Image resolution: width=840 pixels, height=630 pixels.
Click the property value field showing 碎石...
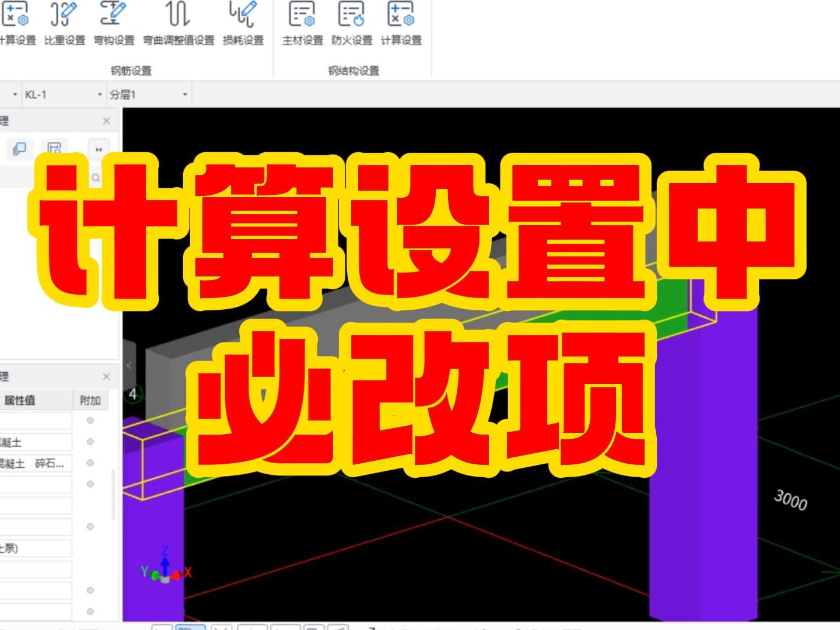click(x=36, y=463)
